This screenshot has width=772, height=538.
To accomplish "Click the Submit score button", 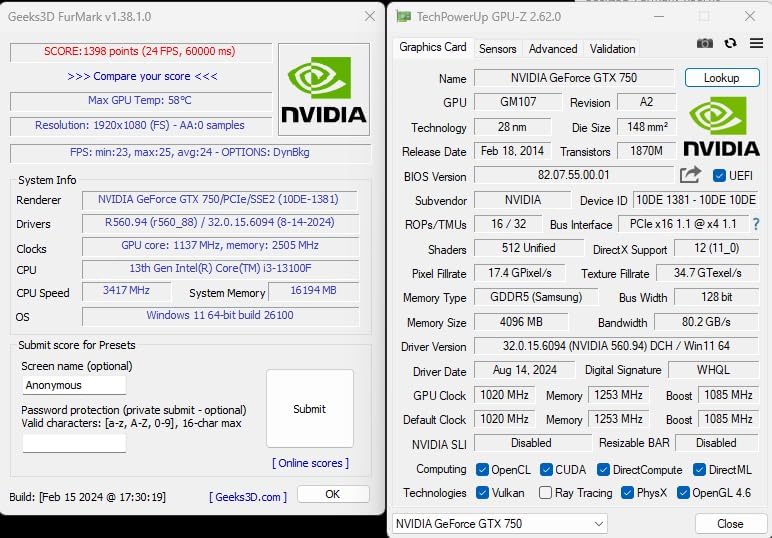I will pyautogui.click(x=310, y=409).
